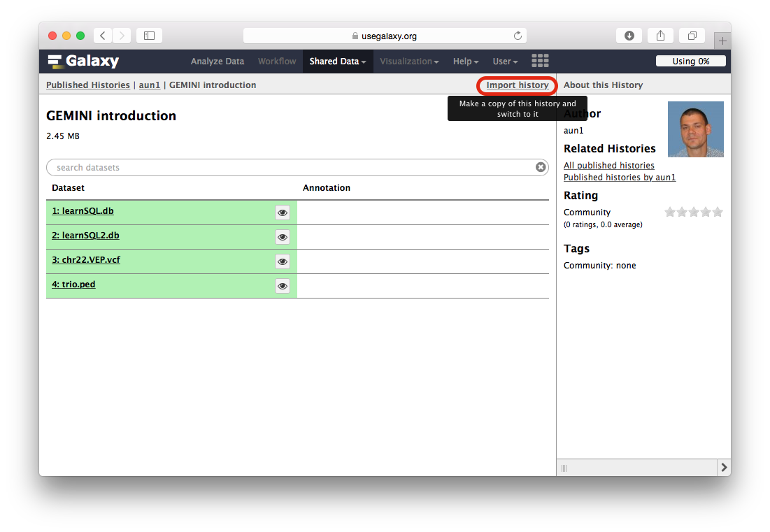Open dataset 2: learnSQL2.db
Image resolution: width=770 pixels, height=532 pixels.
85,235
